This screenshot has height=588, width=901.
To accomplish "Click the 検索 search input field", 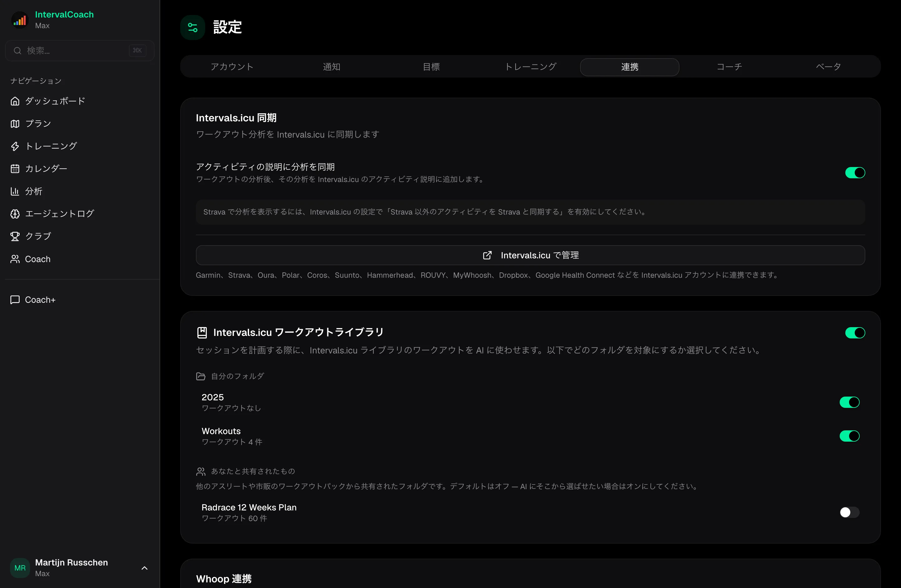I will pos(80,51).
